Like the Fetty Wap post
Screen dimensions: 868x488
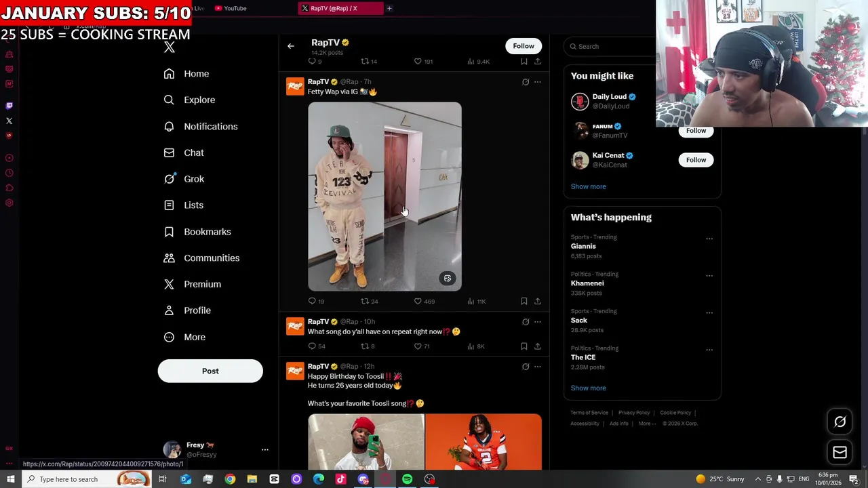[424, 301]
